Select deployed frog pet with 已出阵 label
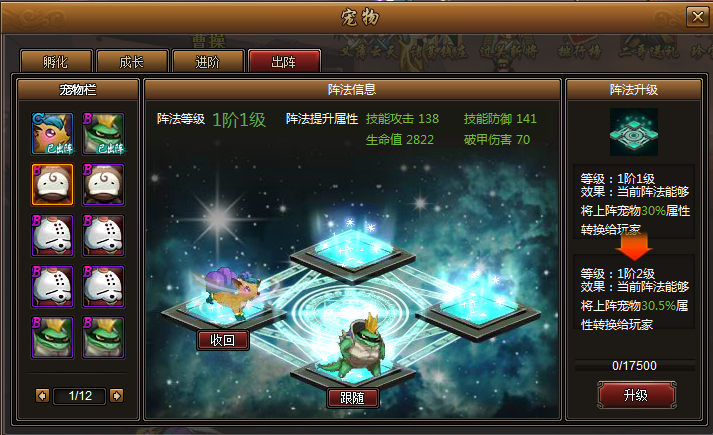This screenshot has width=713, height=435. tap(103, 134)
